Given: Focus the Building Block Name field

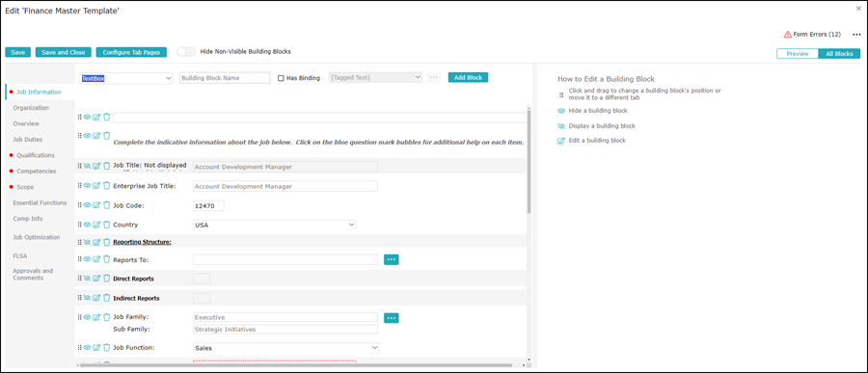Looking at the screenshot, I should [x=225, y=78].
